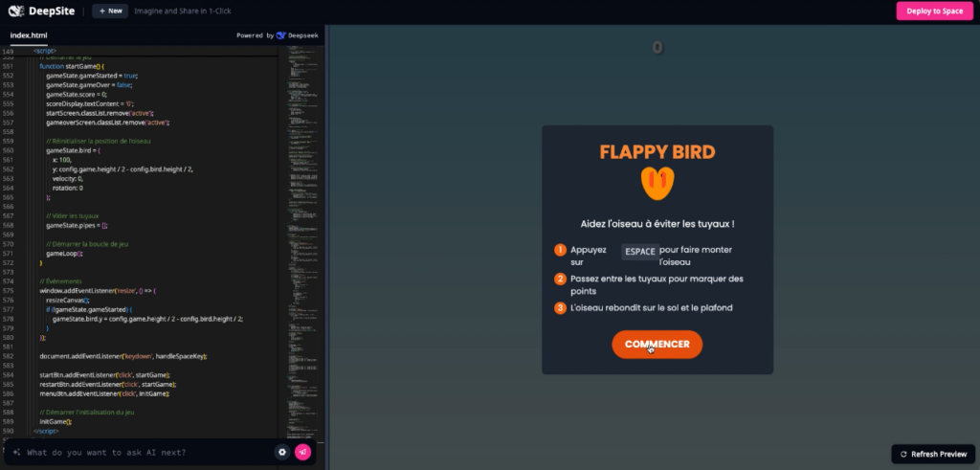Click the orange step 3 circle badge

tap(560, 307)
